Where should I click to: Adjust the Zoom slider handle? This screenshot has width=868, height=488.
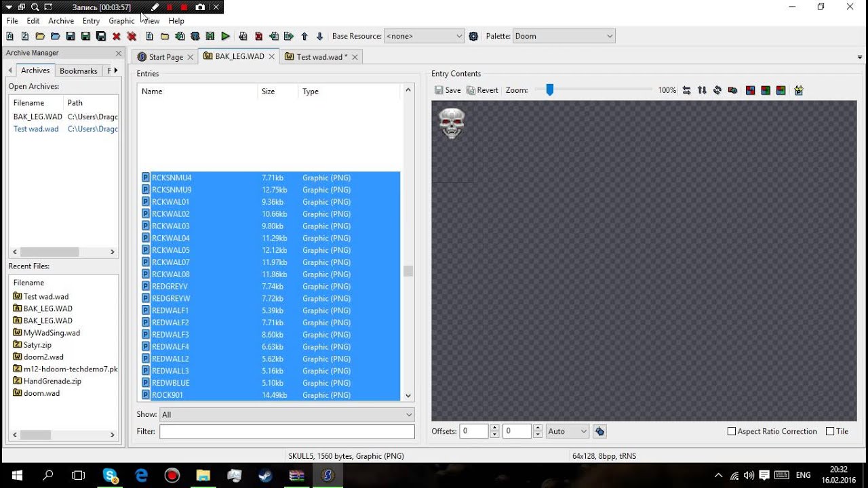[550, 89]
